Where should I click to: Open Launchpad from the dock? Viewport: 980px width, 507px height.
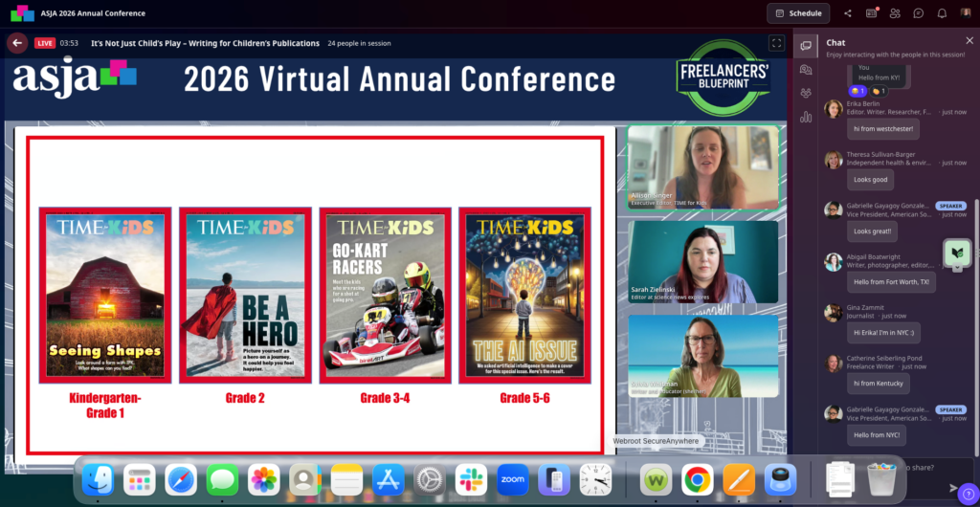pos(140,479)
